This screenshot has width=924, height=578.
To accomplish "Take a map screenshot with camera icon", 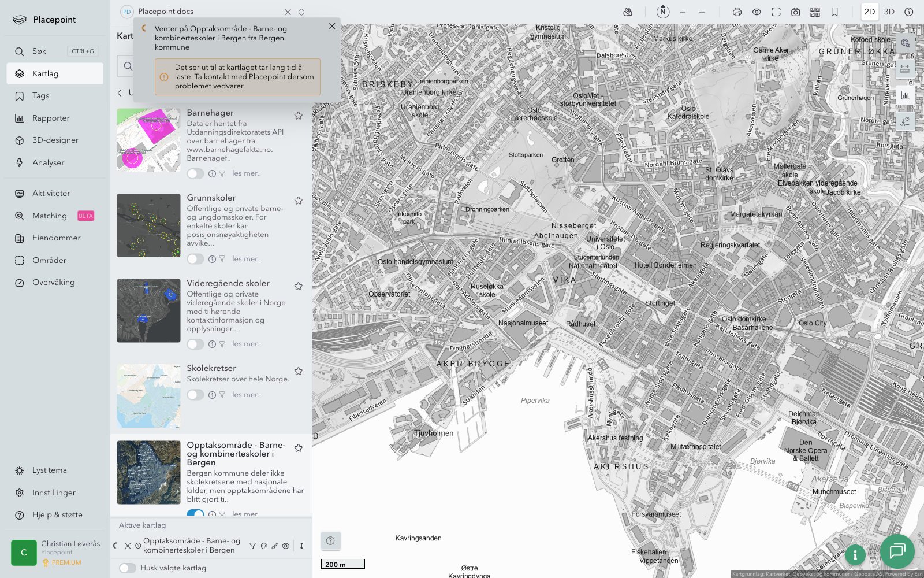I will (x=795, y=12).
